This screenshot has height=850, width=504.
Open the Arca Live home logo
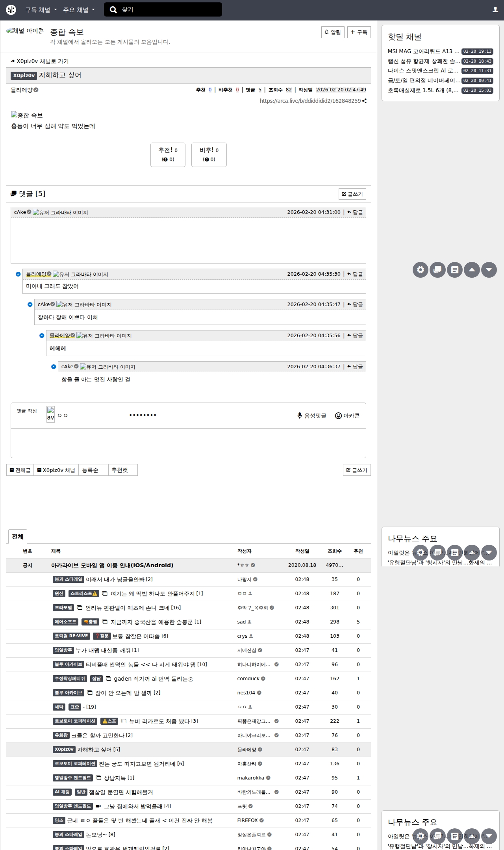(x=11, y=10)
